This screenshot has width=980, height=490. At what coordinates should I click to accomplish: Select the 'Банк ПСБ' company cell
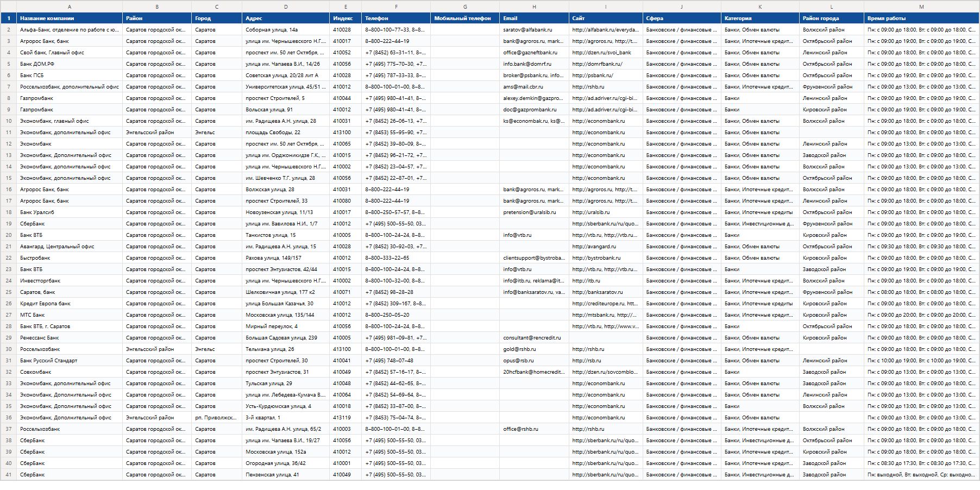point(70,76)
